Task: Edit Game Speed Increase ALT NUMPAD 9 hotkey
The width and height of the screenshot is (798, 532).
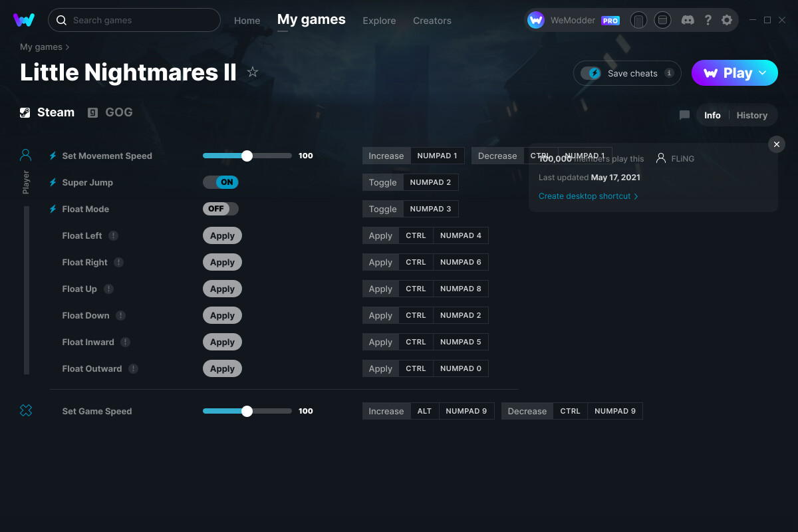Action: point(452,411)
